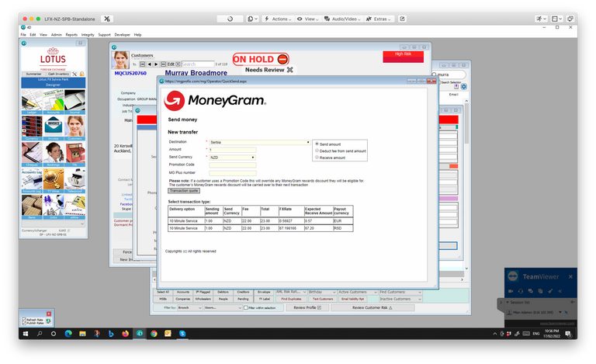596x364 pixels.
Task: Open the Branch filter dropdown
Action: point(189,308)
